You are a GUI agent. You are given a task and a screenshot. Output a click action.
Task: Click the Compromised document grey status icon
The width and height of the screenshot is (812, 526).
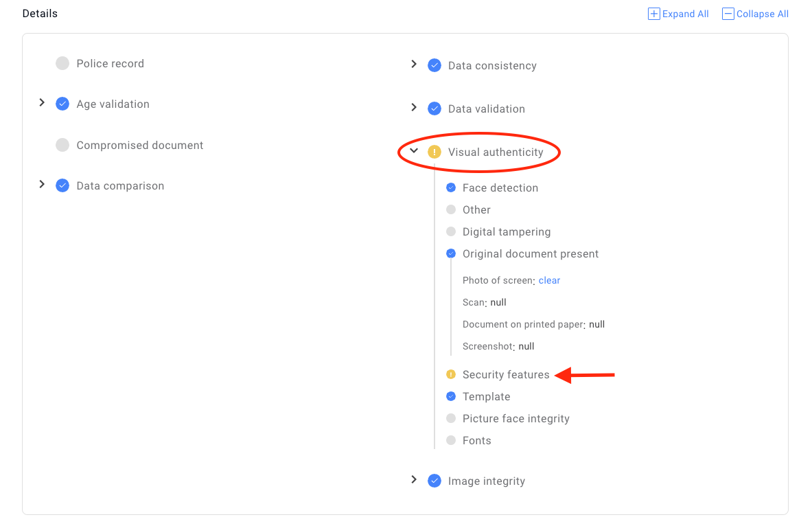(x=62, y=145)
